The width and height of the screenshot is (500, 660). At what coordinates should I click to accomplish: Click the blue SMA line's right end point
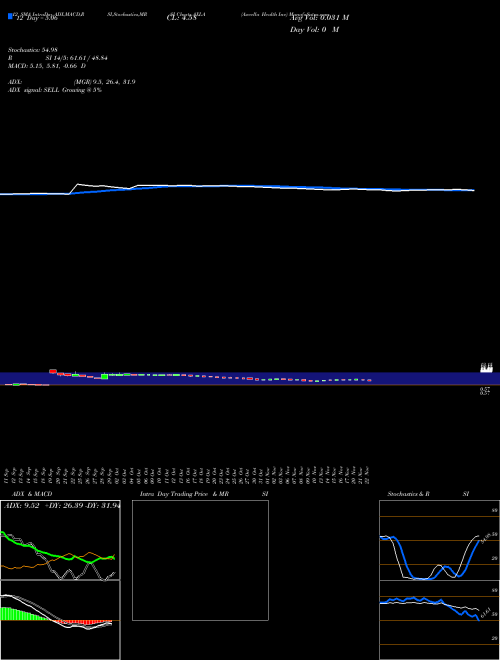473,190
